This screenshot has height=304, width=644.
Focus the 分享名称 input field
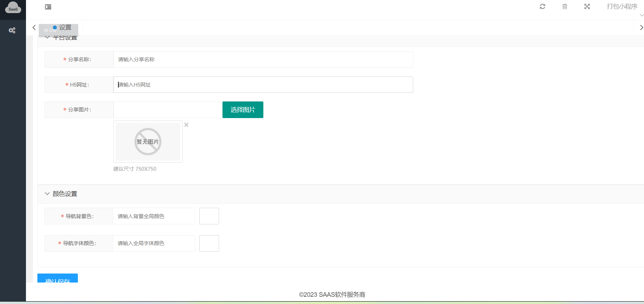263,60
